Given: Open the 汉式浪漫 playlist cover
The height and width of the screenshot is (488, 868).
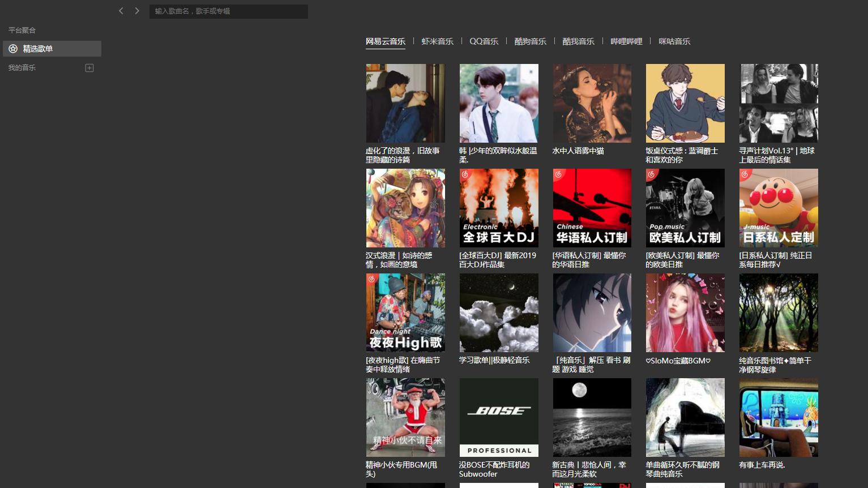Looking at the screenshot, I should [405, 208].
